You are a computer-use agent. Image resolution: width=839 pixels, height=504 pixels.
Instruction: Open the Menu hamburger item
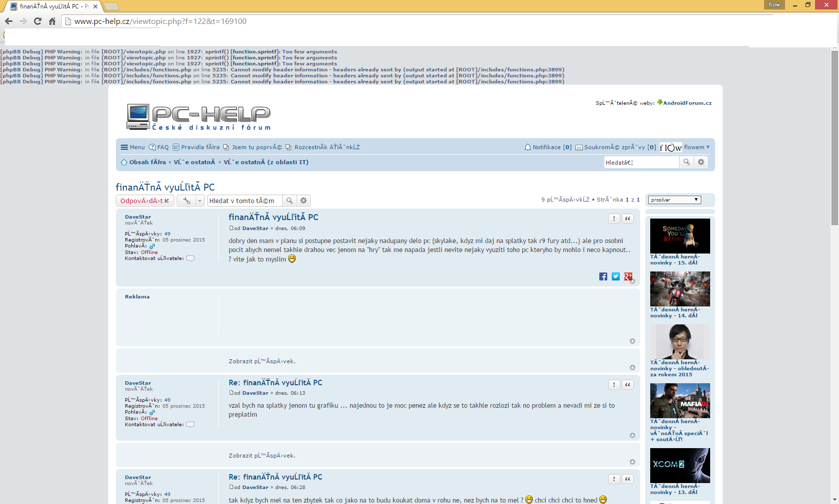point(132,147)
